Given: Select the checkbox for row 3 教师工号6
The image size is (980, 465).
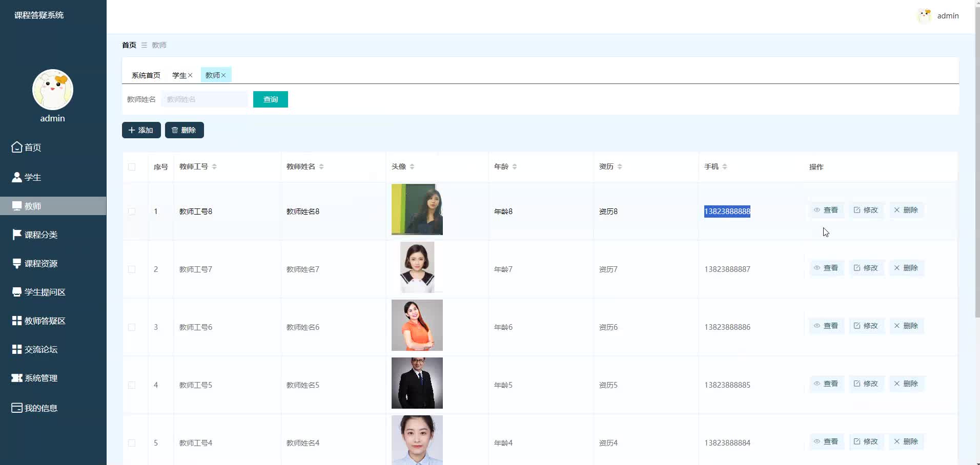Looking at the screenshot, I should tap(132, 327).
